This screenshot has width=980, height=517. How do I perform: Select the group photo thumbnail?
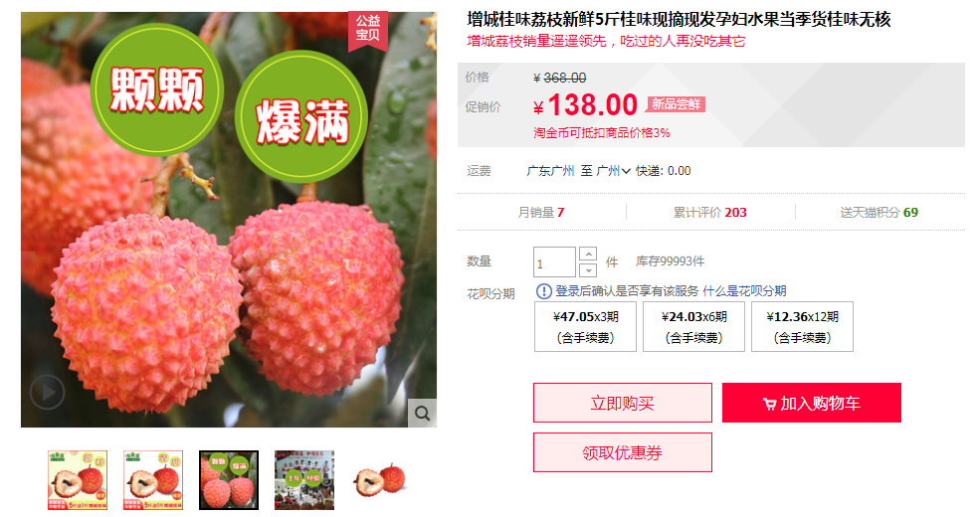304,480
